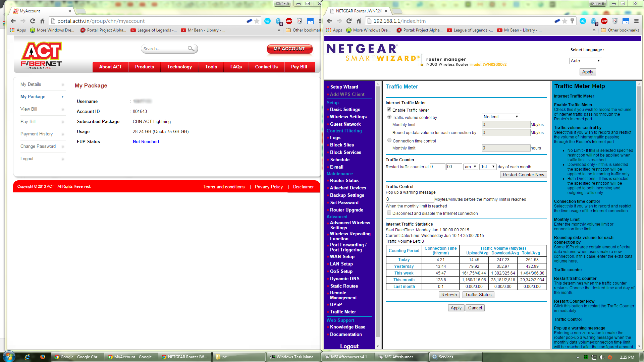The height and width of the screenshot is (362, 644).
Task: Open Attached Devices in router sidebar
Action: tap(348, 188)
